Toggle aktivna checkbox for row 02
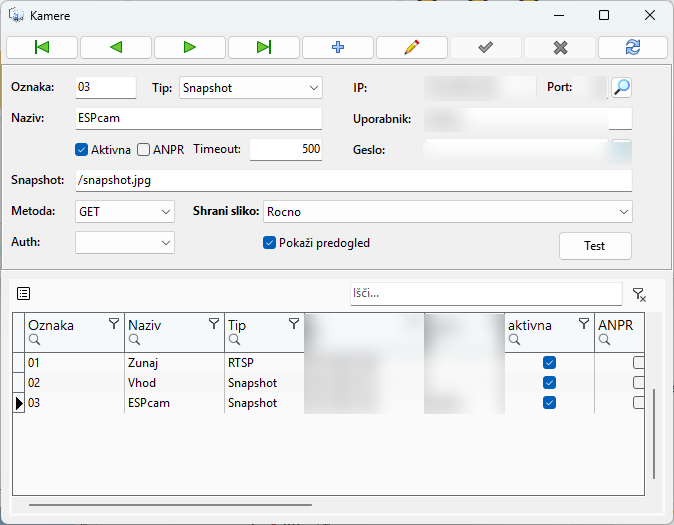 coord(549,383)
